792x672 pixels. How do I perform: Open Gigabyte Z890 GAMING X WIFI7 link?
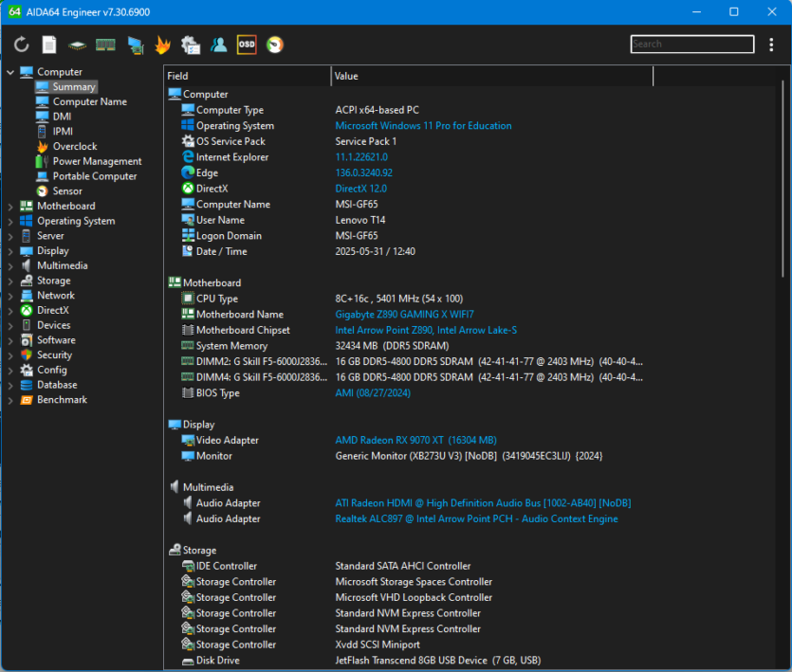405,315
